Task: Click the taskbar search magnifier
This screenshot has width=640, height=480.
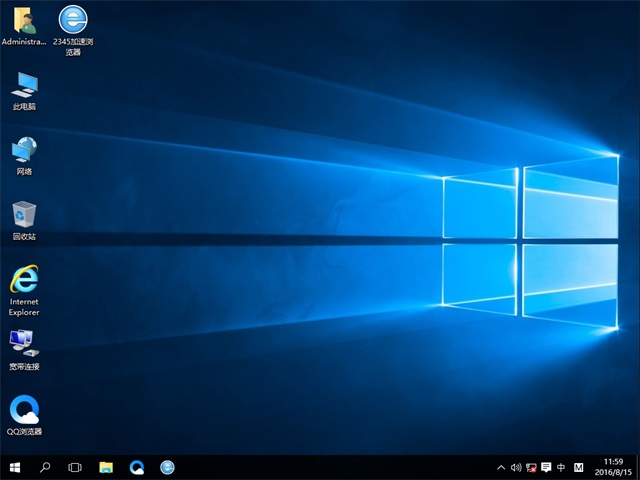Action: [45, 467]
